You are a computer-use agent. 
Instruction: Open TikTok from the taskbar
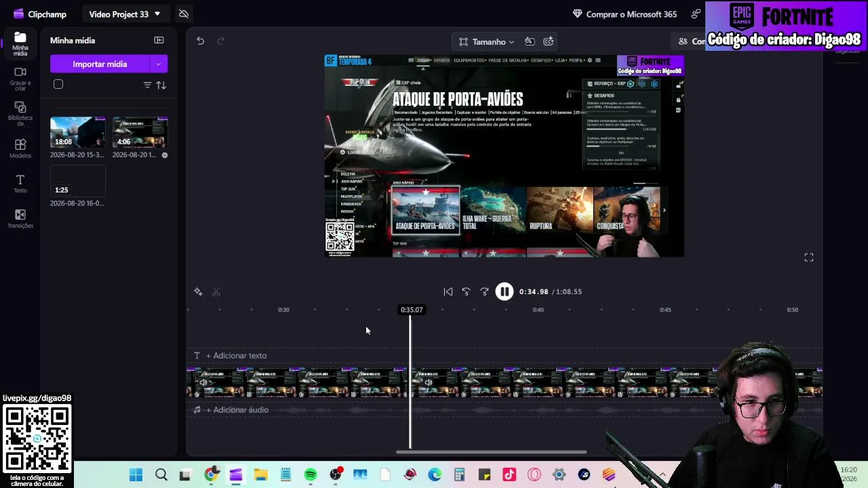coord(509,474)
